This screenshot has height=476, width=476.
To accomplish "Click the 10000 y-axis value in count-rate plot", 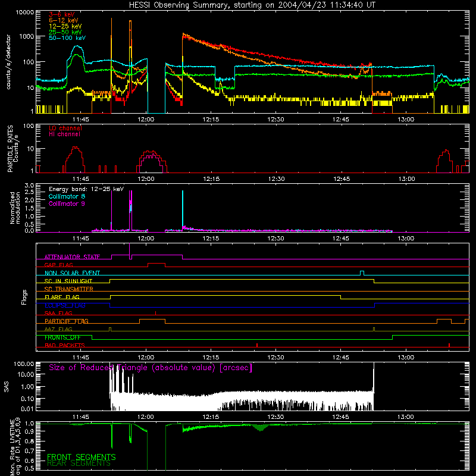I will pos(25,12).
